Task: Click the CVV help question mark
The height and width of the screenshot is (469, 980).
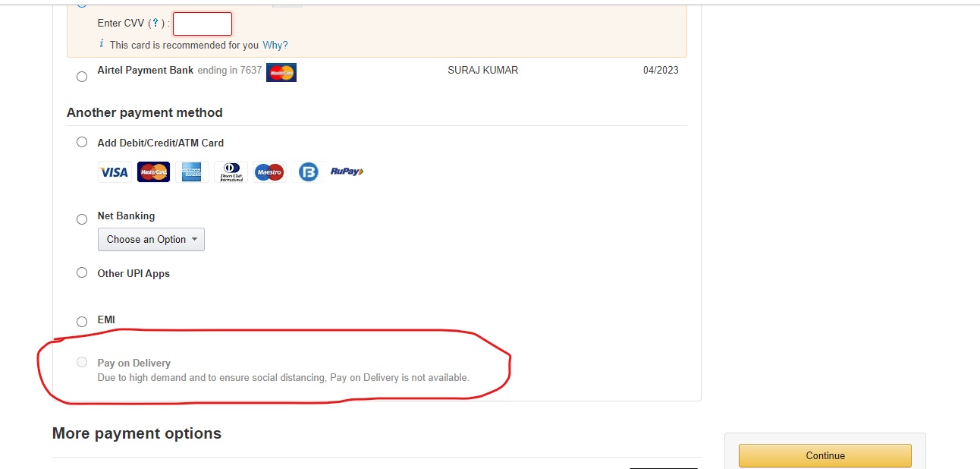Action: pyautogui.click(x=155, y=24)
